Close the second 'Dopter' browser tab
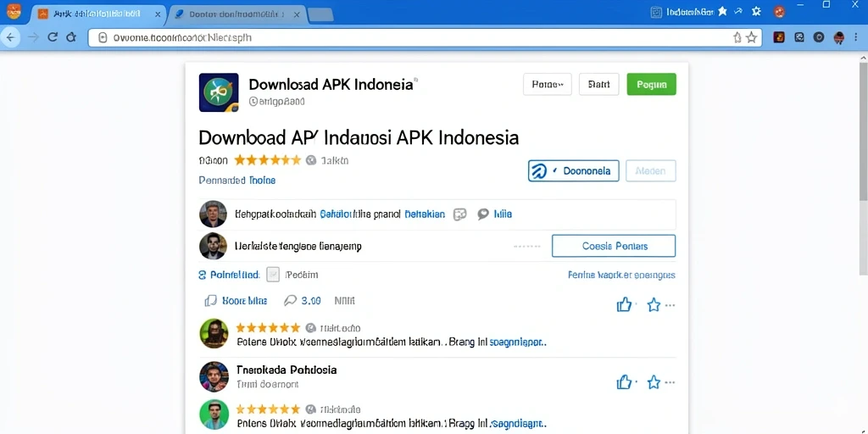Screen dimensions: 868x434 point(296,15)
